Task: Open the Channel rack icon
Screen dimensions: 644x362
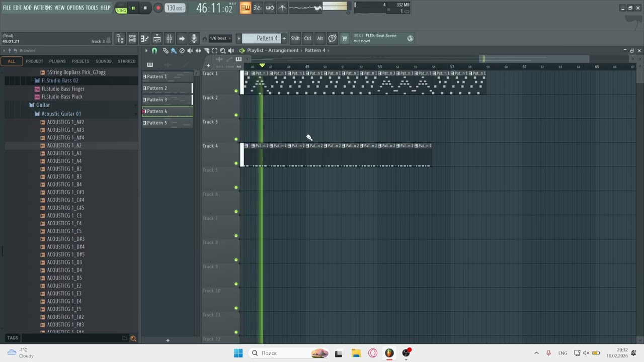Action: 132,39
